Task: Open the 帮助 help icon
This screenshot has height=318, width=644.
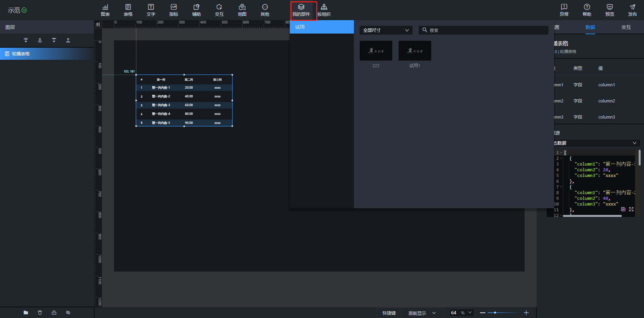Action: [x=587, y=10]
